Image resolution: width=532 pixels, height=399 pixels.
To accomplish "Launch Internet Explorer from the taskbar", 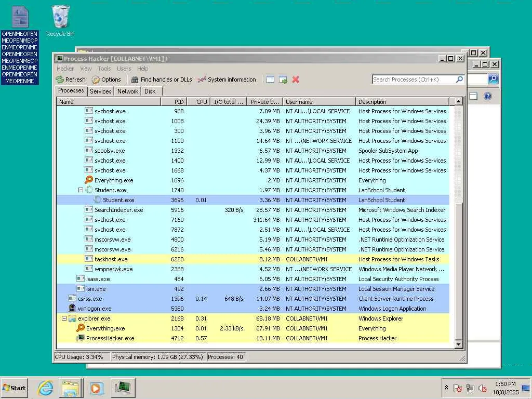I will [46, 388].
